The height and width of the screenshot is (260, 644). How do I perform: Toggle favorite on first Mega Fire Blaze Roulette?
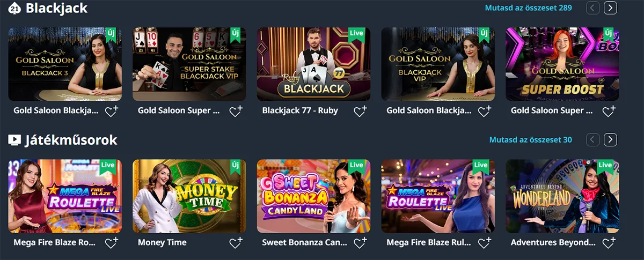[111, 243]
